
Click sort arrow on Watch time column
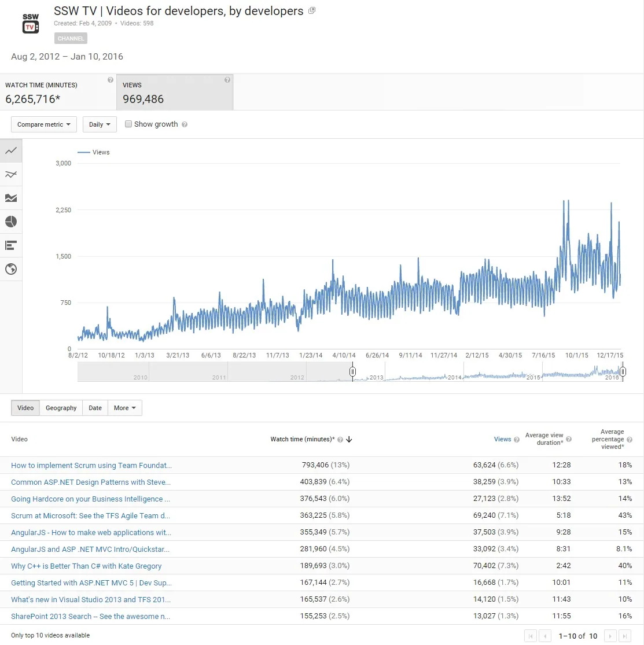(349, 439)
